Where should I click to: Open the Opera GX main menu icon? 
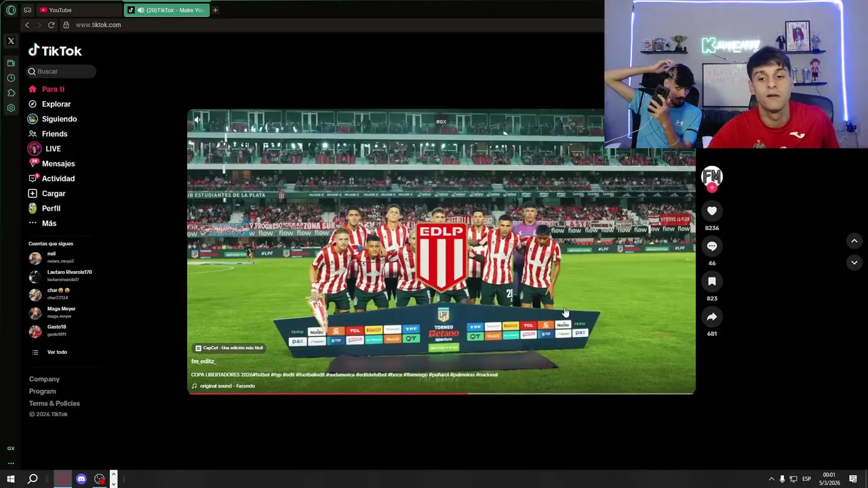11,10
